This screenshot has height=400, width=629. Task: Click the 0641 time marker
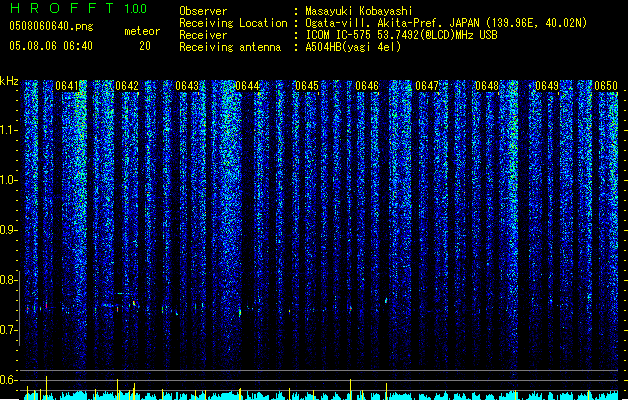click(x=67, y=86)
